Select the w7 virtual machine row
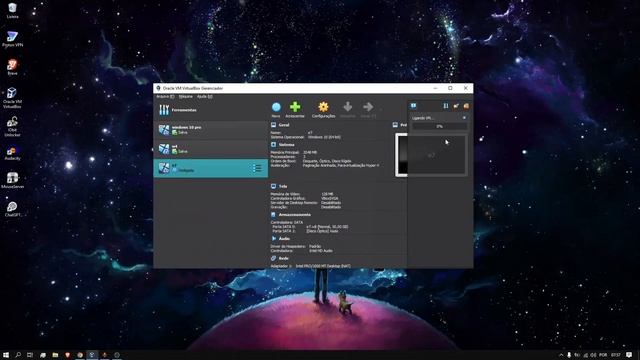 click(x=211, y=168)
